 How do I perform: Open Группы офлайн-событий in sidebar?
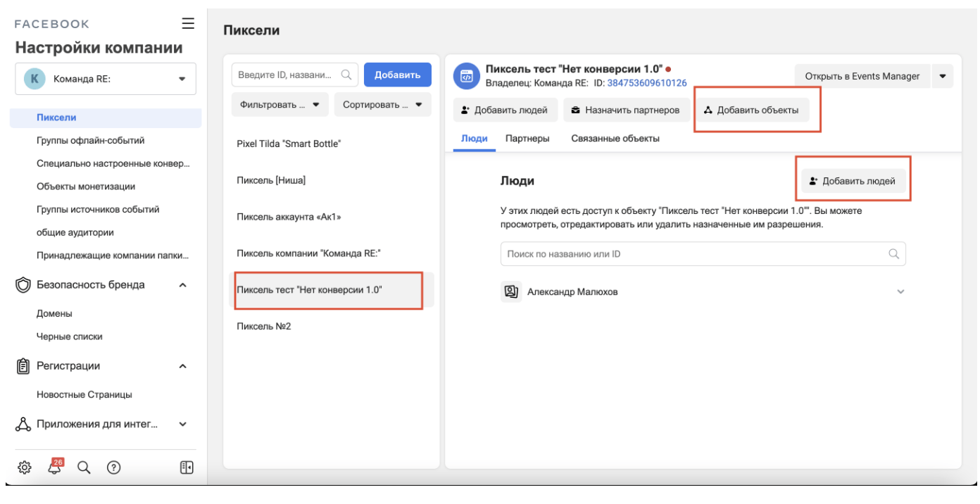[90, 141]
